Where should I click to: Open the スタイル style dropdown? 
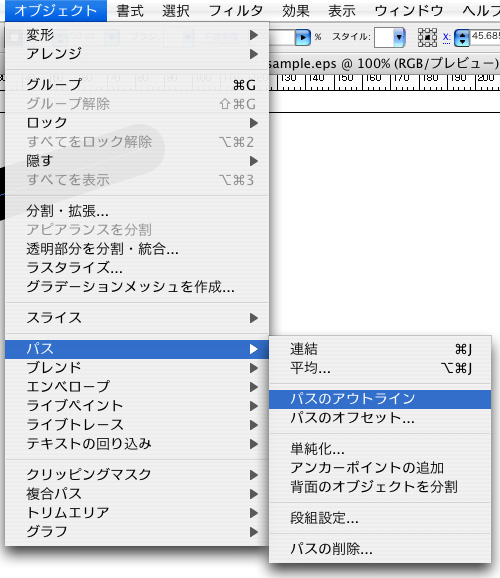(399, 37)
